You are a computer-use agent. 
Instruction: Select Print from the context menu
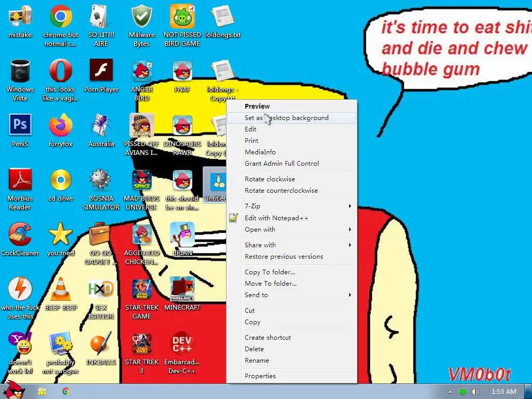[x=291, y=141]
